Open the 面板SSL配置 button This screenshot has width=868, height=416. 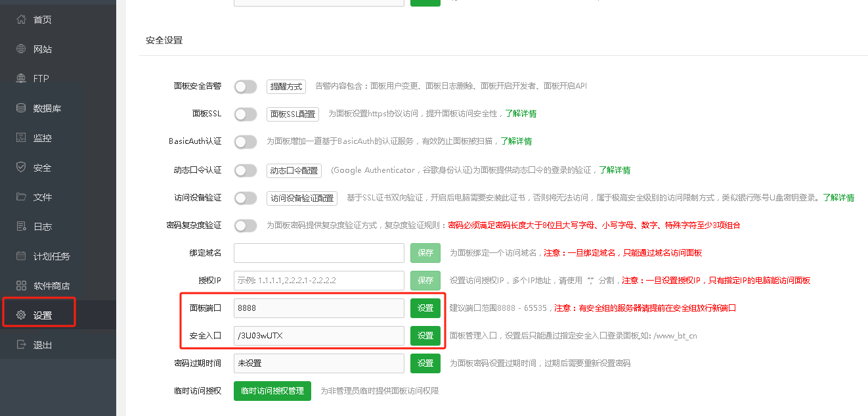293,114
